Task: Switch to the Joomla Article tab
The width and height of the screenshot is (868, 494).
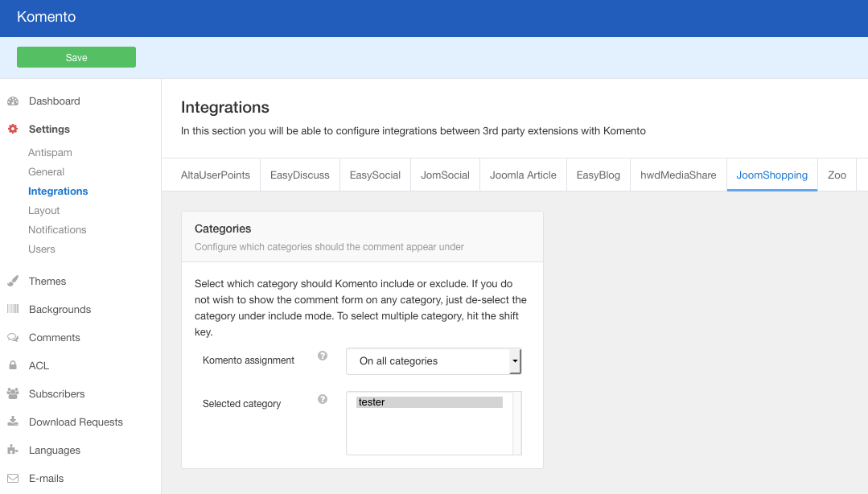Action: [523, 175]
